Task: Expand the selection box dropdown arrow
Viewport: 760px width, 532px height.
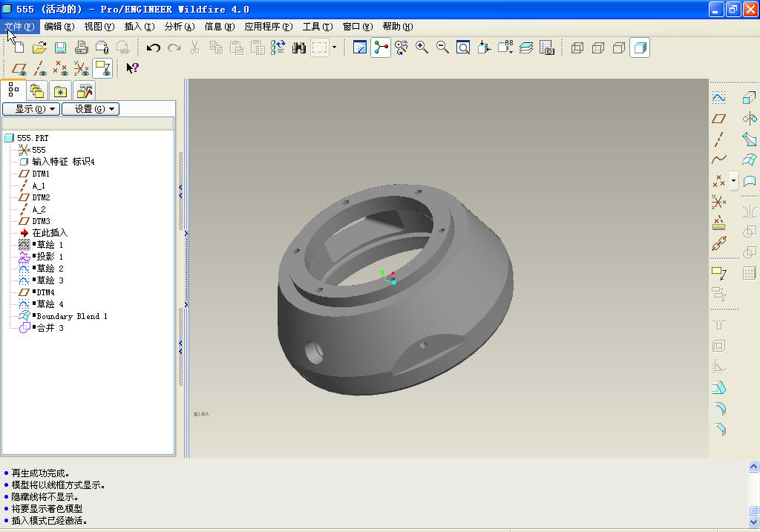Action: (x=334, y=47)
